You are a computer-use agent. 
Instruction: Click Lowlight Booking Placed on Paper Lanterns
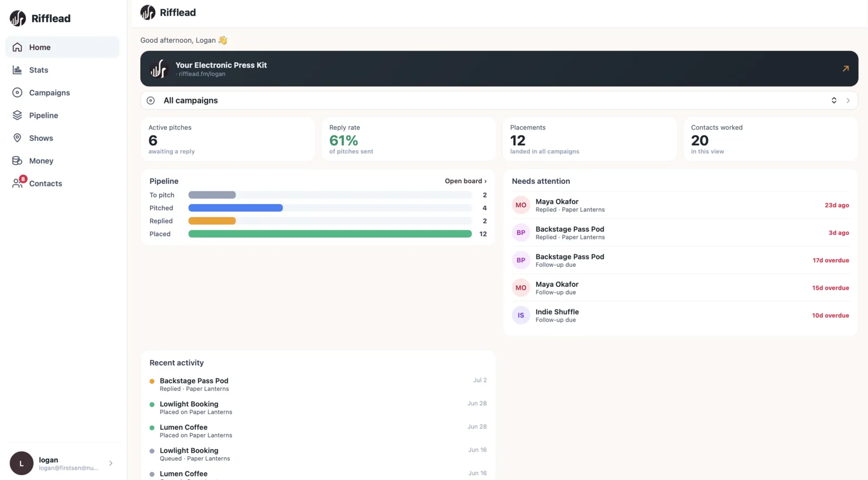coord(196,408)
